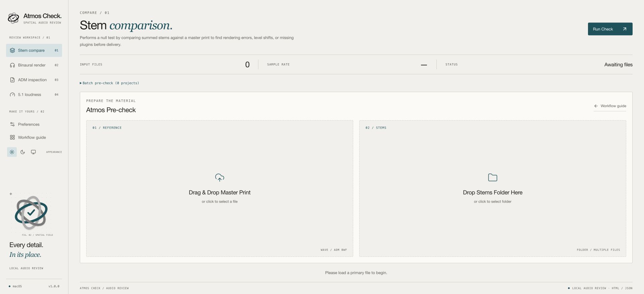Select system appearance monitor option
The image size is (644, 294).
pyautogui.click(x=34, y=152)
